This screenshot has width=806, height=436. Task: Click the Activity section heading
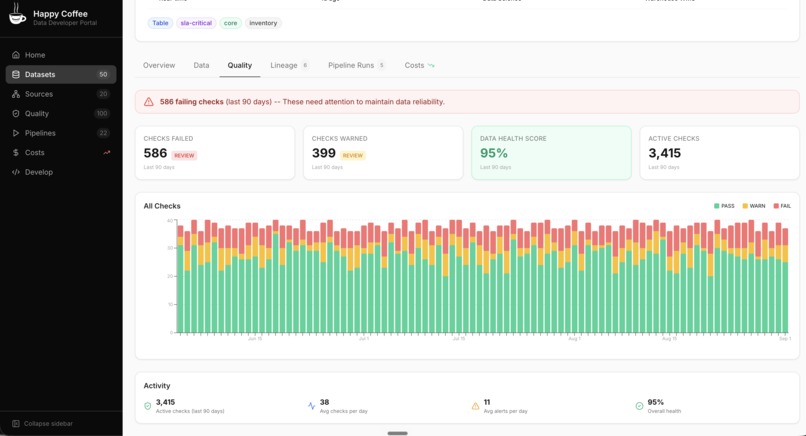pyautogui.click(x=157, y=386)
